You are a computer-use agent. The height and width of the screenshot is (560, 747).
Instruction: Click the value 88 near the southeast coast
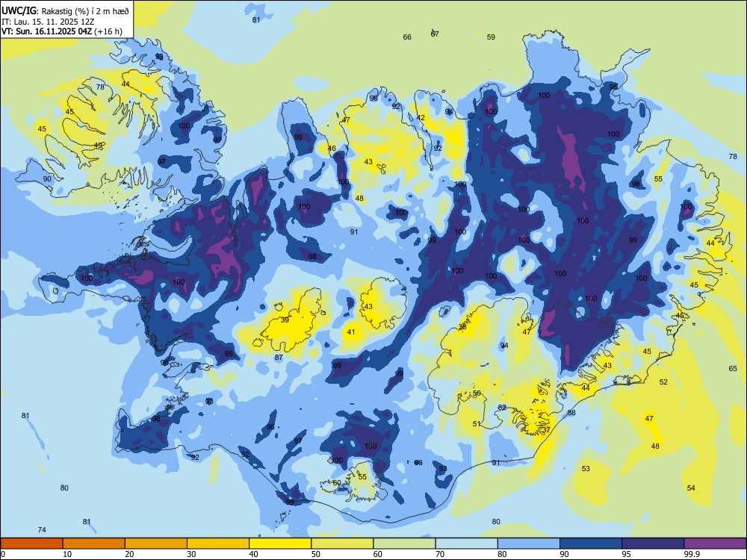point(571,412)
